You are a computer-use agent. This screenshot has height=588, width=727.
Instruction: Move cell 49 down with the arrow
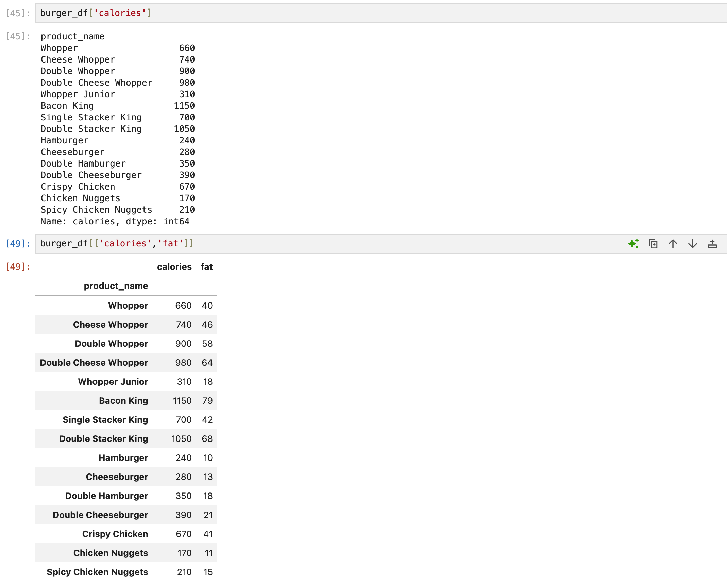[x=693, y=244]
